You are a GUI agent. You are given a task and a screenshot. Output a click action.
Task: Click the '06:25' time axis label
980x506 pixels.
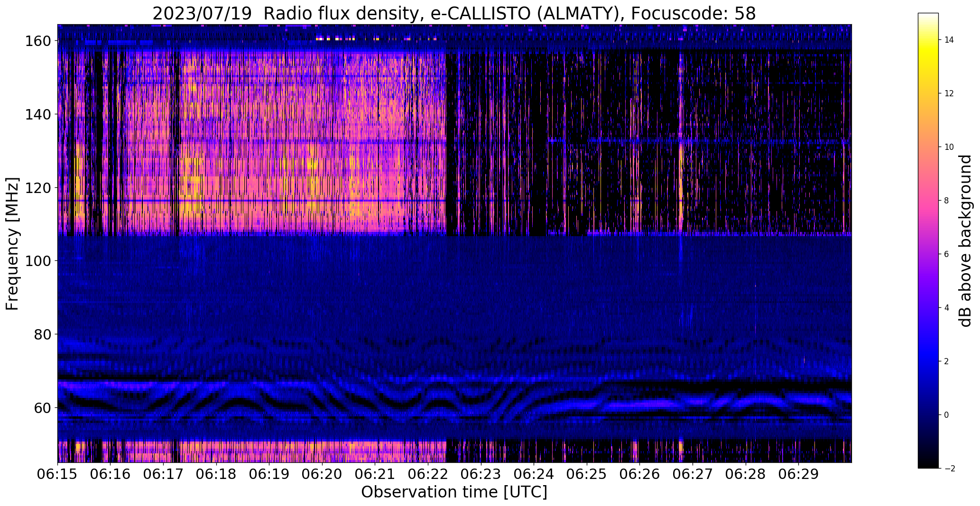point(586,475)
